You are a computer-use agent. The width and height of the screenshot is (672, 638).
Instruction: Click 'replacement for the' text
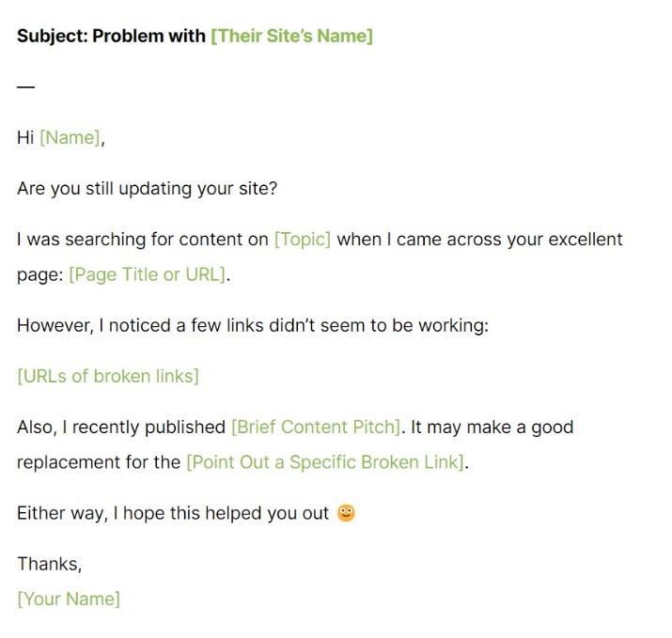click(x=99, y=462)
